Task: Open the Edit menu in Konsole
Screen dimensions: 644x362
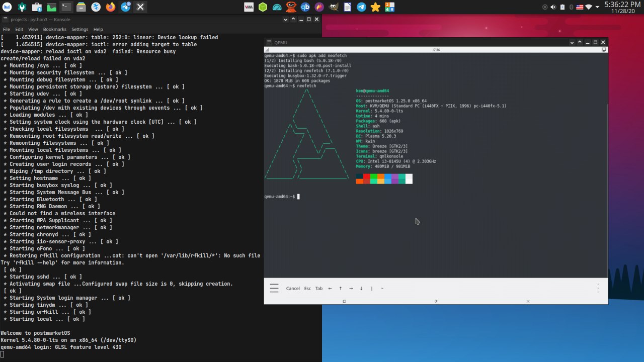Action: point(19,29)
